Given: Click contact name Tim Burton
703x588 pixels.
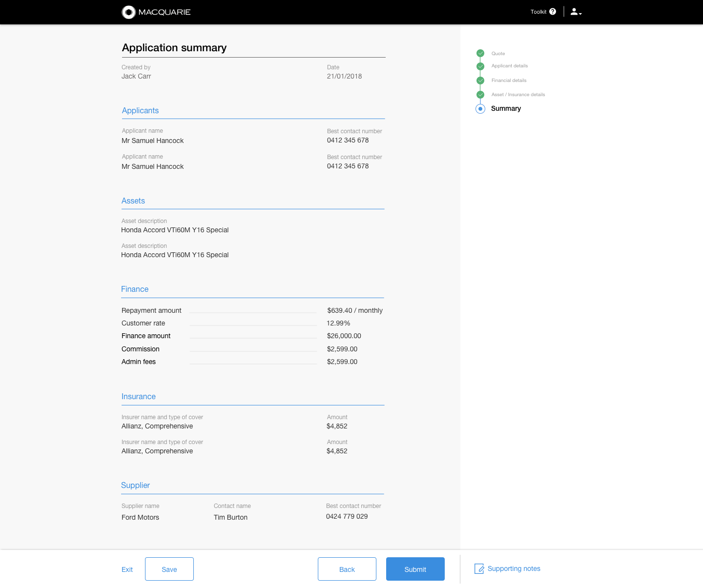Looking at the screenshot, I should pyautogui.click(x=230, y=517).
